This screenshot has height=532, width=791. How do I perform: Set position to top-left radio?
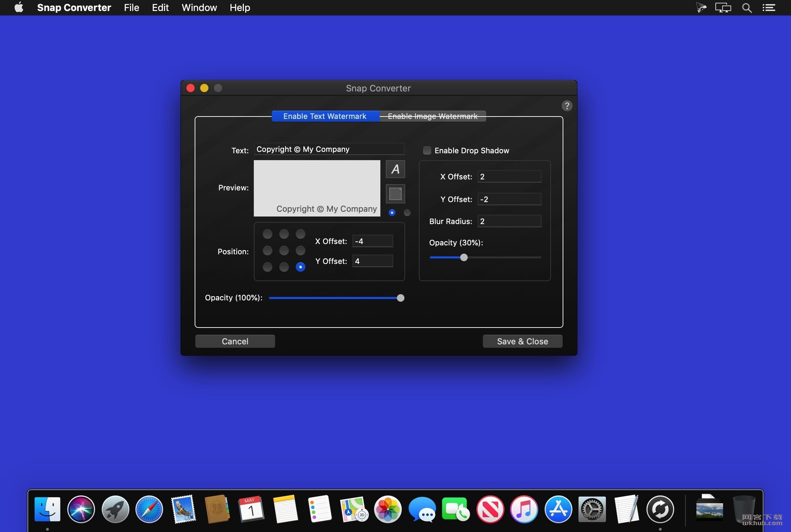coord(267,234)
